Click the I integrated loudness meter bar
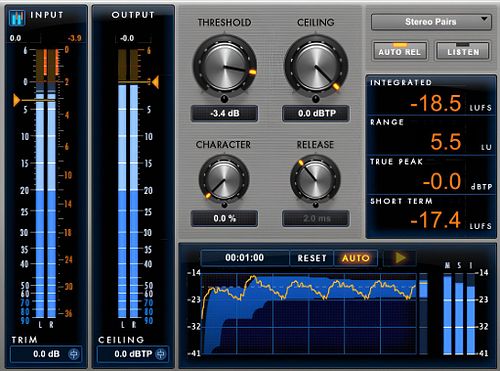This screenshot has width=500, height=371. click(471, 314)
